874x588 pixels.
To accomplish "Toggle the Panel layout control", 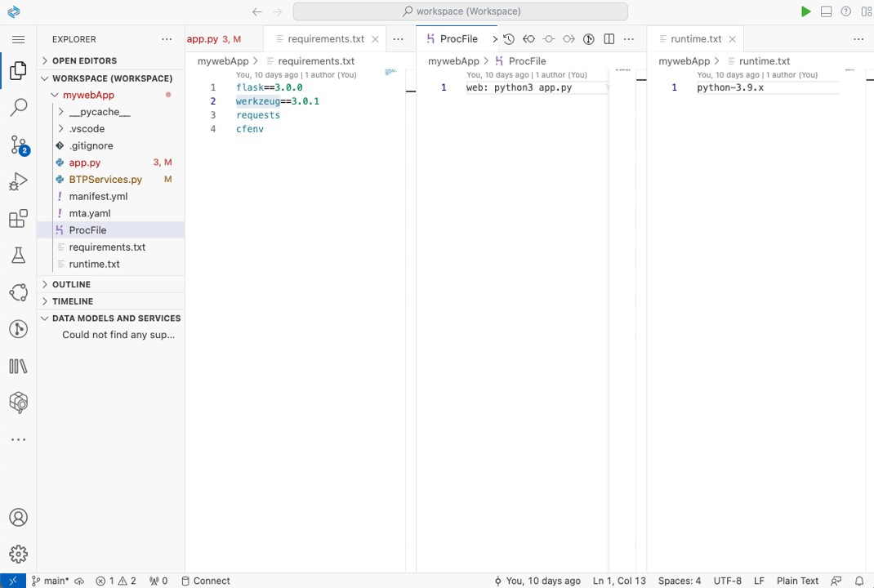I will pyautogui.click(x=826, y=11).
